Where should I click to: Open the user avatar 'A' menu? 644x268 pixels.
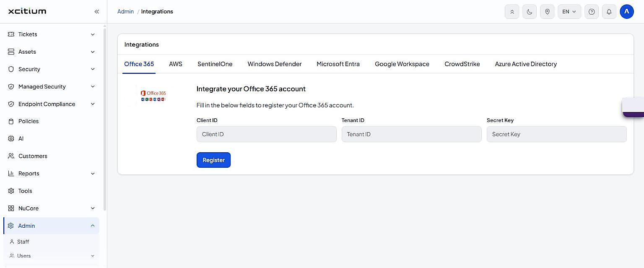coord(627,12)
